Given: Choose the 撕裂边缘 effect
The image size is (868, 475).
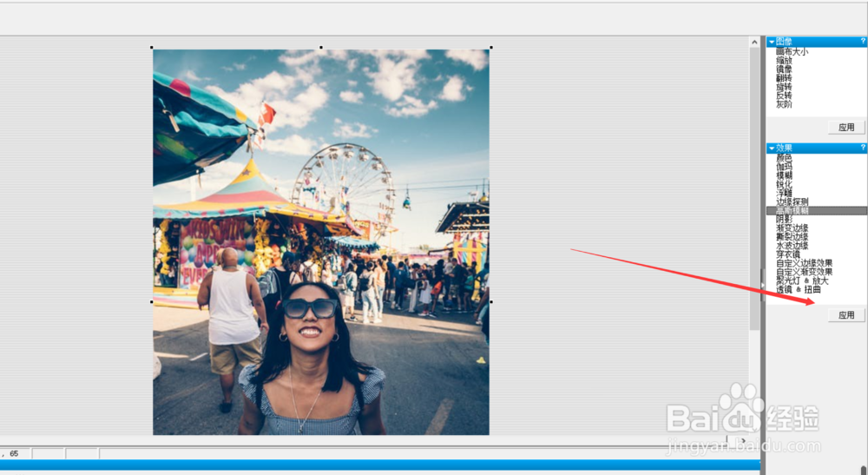Looking at the screenshot, I should tap(792, 237).
